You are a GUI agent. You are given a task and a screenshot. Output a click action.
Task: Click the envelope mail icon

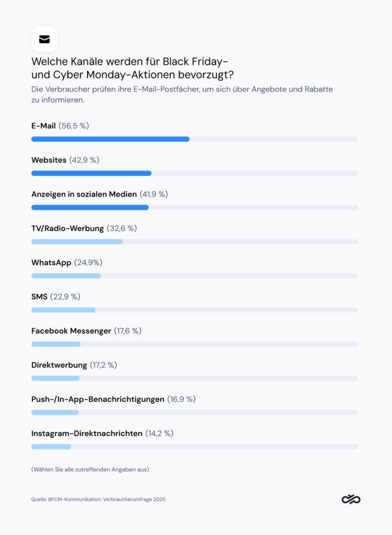[44, 39]
